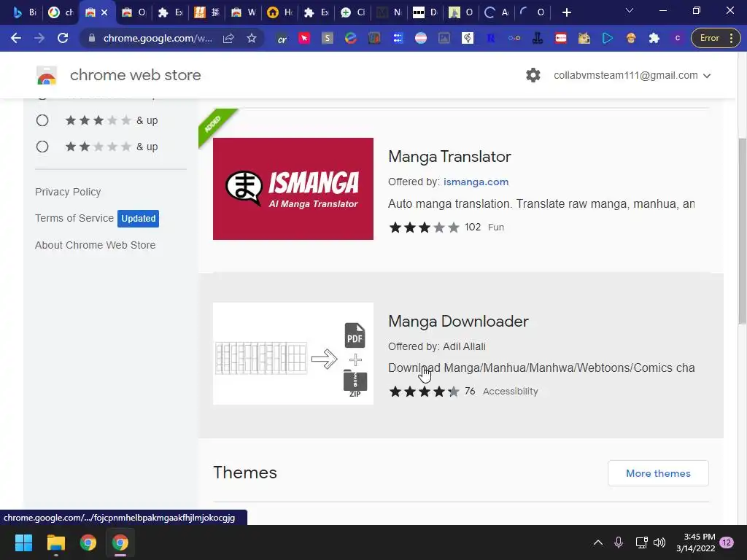Click the red cursor-arrow extension icon
747x560 pixels.
point(304,38)
